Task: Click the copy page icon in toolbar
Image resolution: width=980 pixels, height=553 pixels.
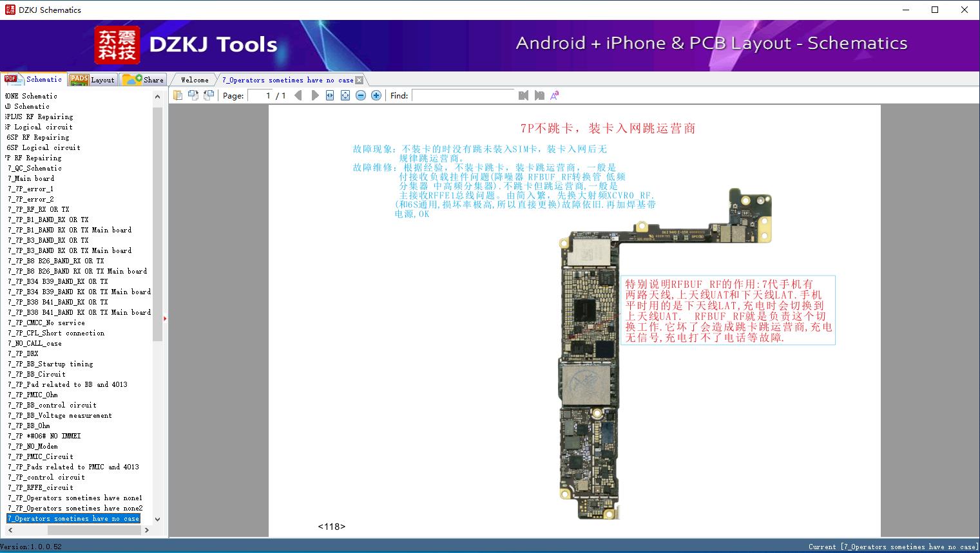Action: [x=178, y=95]
